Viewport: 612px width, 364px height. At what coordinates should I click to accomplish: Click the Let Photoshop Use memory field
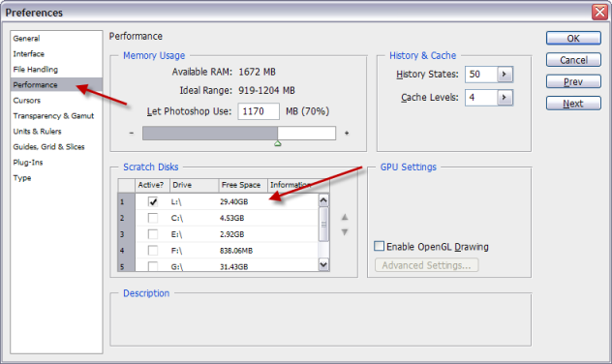tap(259, 111)
